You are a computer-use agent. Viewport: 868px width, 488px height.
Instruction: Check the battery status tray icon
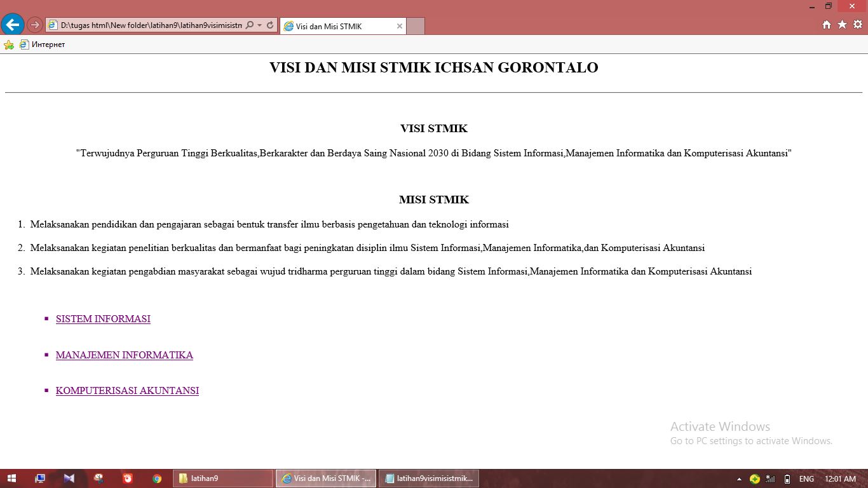tap(787, 479)
